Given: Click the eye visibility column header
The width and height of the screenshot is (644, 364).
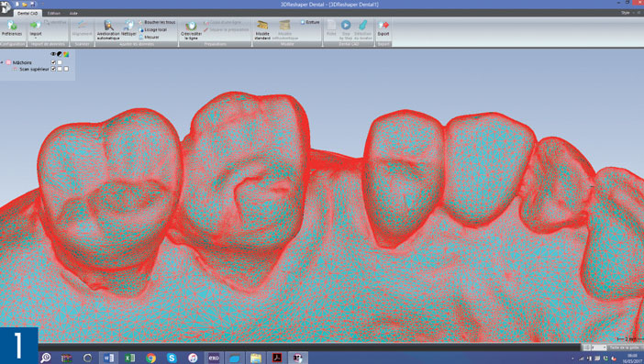Looking at the screenshot, I should (x=53, y=54).
